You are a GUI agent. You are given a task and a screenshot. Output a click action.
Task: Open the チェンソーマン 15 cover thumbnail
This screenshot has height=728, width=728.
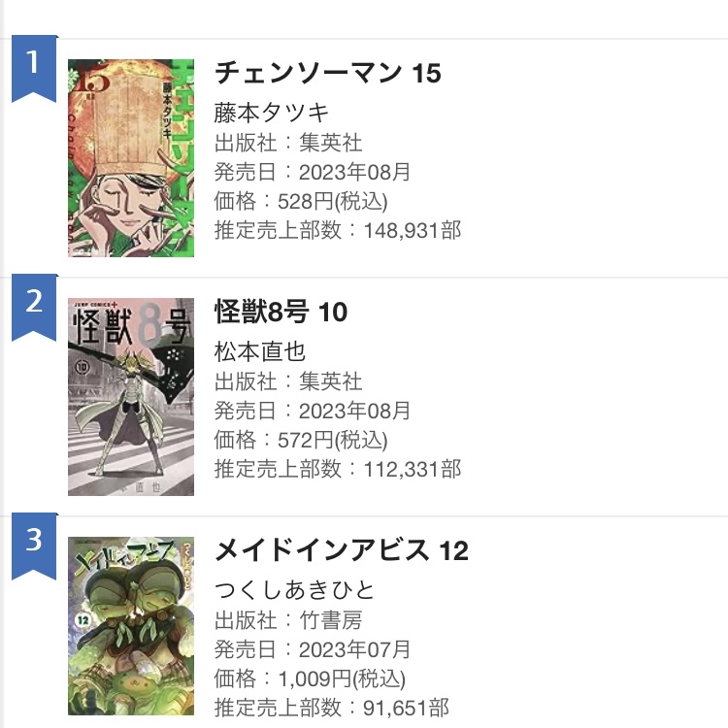(131, 158)
